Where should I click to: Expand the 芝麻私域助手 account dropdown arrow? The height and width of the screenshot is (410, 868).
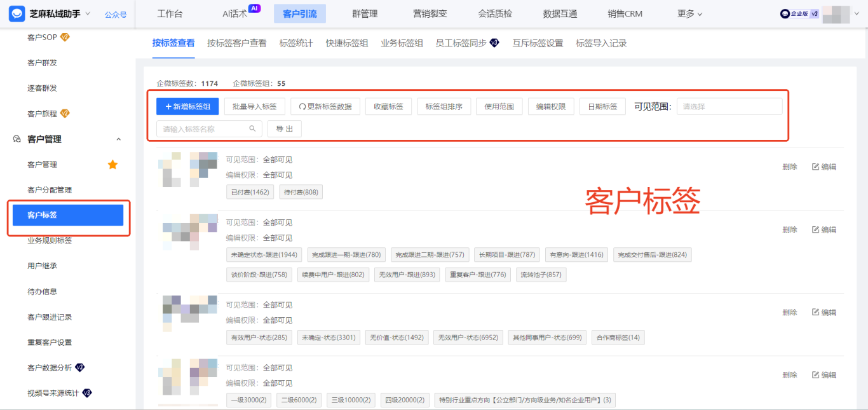pos(88,13)
